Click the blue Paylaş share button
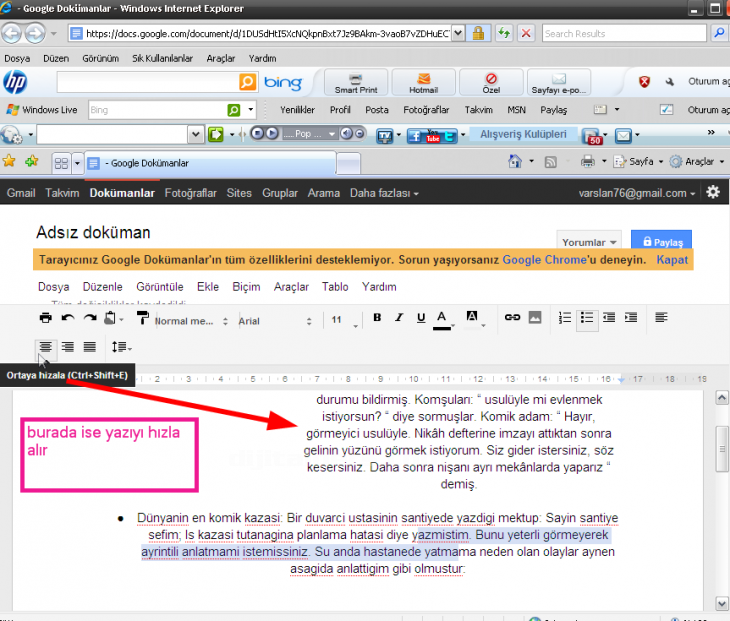This screenshot has width=730, height=621. point(662,242)
